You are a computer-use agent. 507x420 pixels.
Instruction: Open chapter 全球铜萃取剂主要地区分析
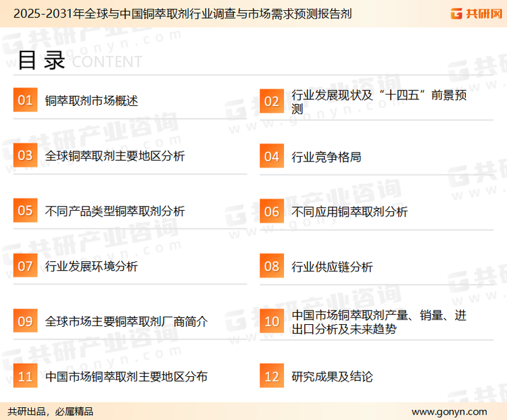pyautogui.click(x=115, y=156)
